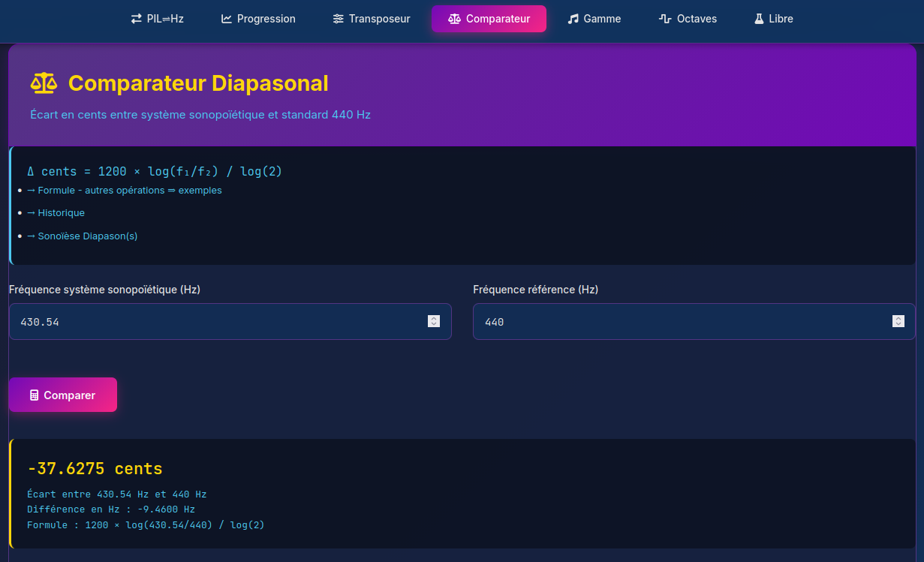924x562 pixels.
Task: Click the Libre flask icon
Action: pyautogui.click(x=759, y=19)
